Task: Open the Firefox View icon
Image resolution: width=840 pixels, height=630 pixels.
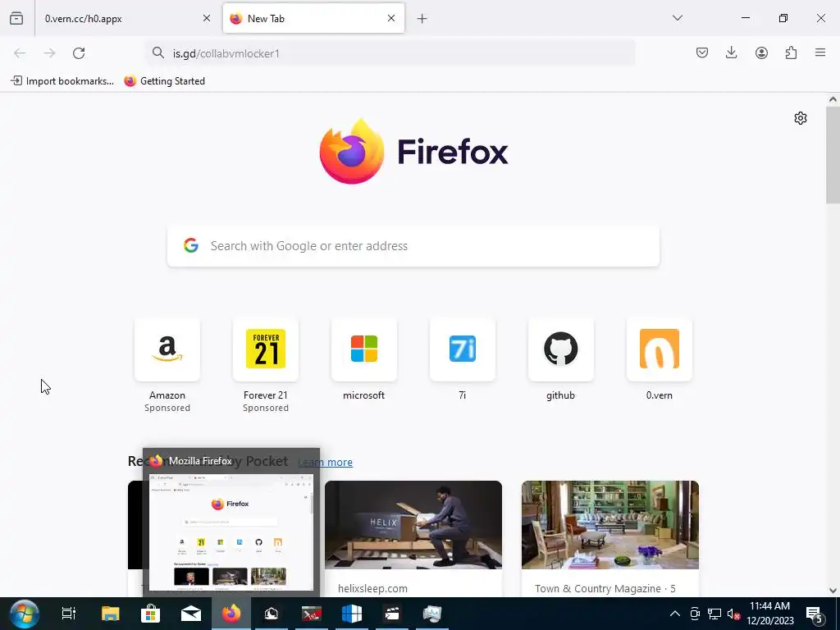Action: click(16, 18)
